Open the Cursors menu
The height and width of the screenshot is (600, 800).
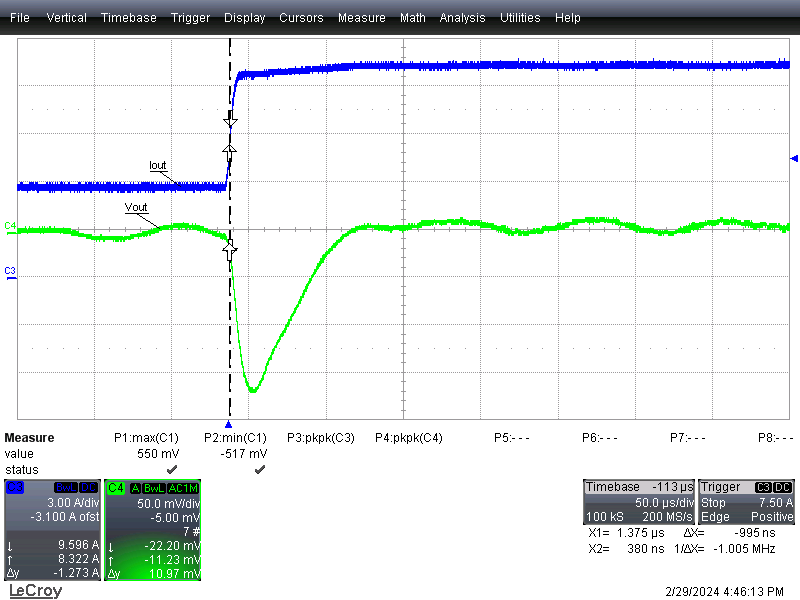[x=301, y=18]
